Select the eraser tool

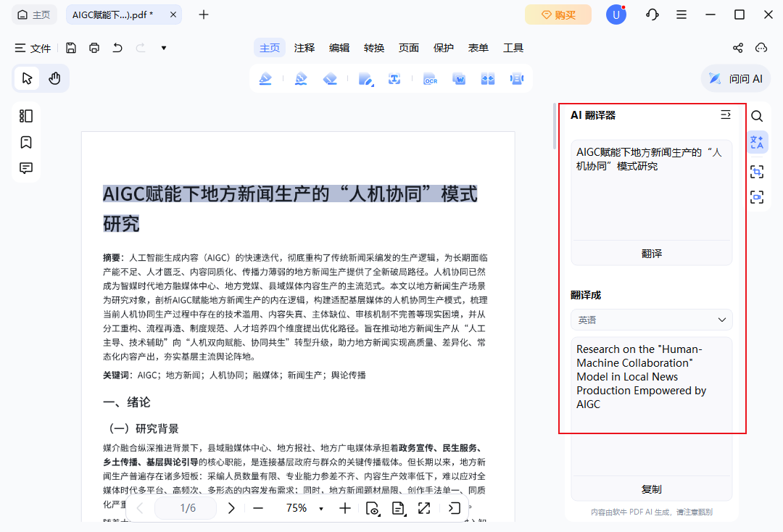tap(330, 79)
